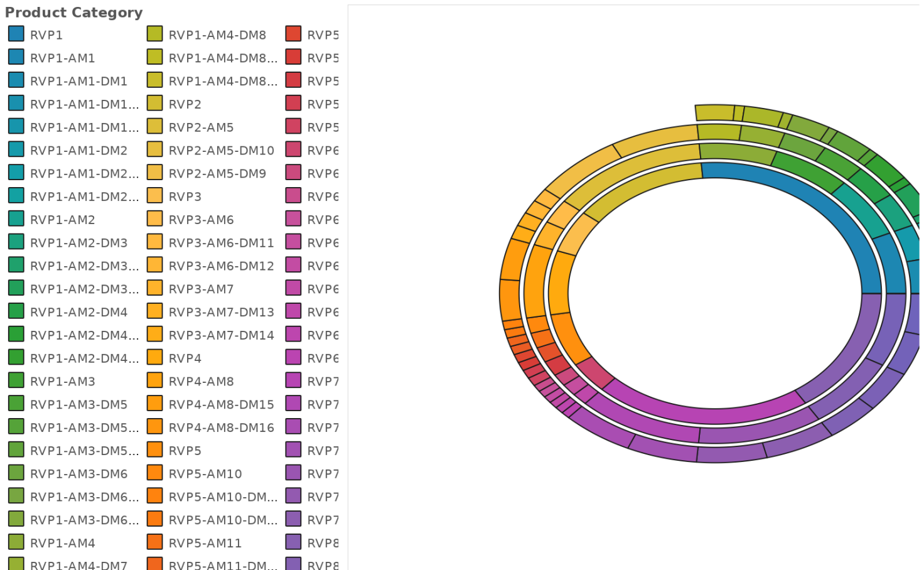Select the RVP1-AM4 legend swatch
924x570 pixels.
16,542
